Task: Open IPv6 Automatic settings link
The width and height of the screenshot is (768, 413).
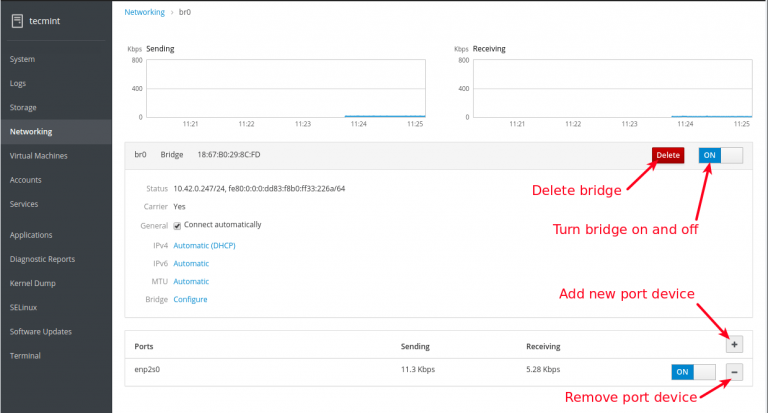Action: [x=191, y=263]
